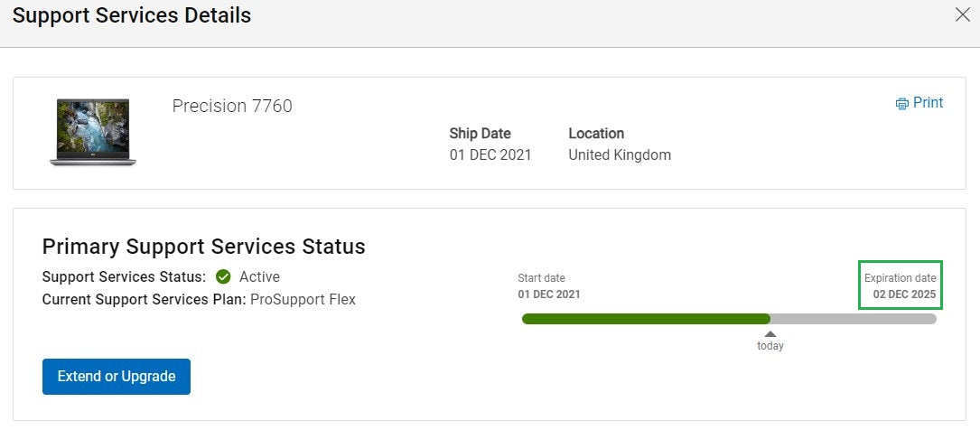This screenshot has height=430, width=980.
Task: Click the Precision 7760 laptop image
Action: click(92, 132)
